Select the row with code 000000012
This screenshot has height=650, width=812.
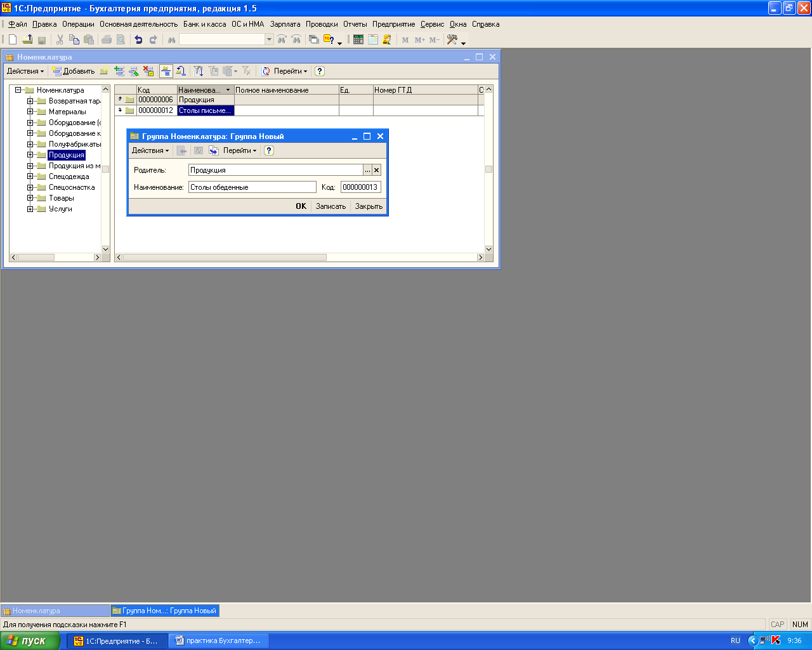[299, 110]
